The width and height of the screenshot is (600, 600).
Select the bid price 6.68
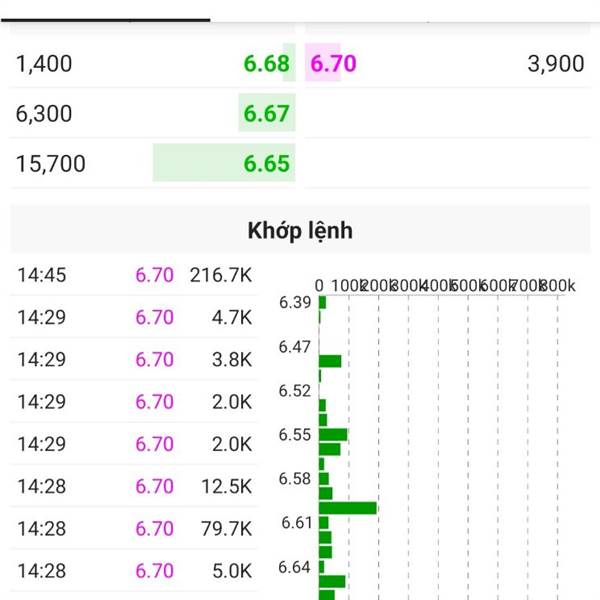coord(267,64)
